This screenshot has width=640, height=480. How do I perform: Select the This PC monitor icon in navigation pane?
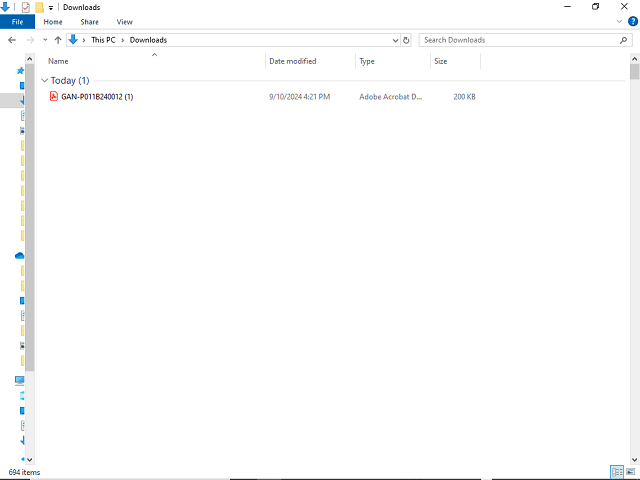pyautogui.click(x=19, y=380)
